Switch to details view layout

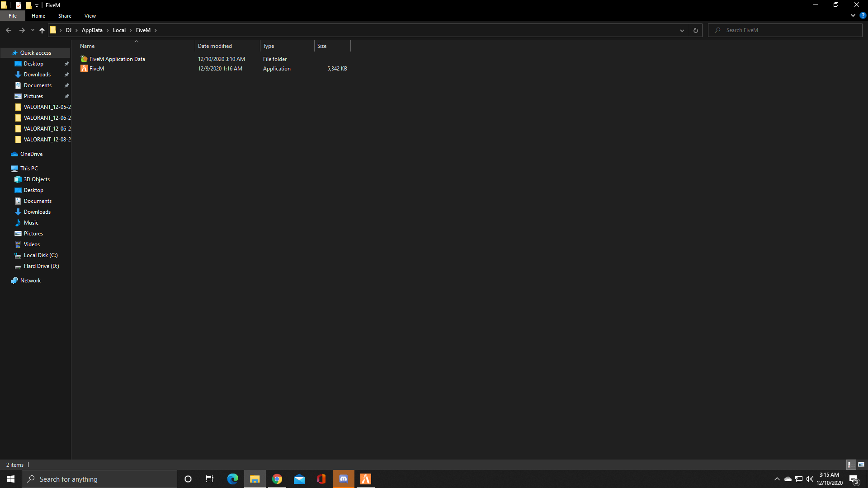click(849, 465)
